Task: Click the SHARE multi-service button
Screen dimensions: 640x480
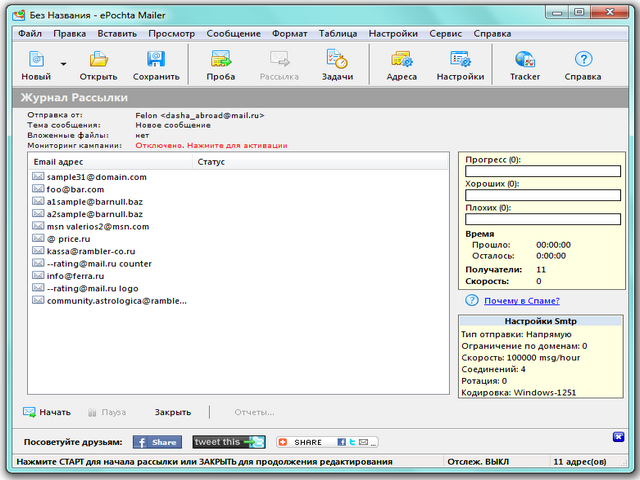Action: point(327,442)
